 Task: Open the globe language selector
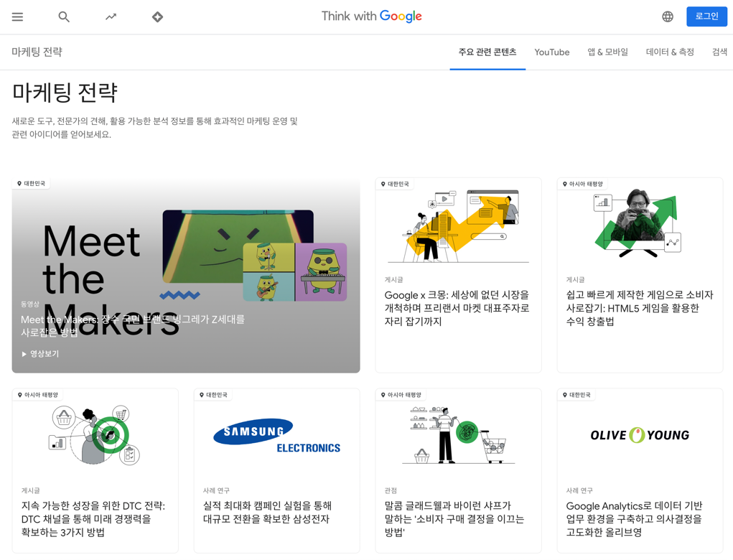tap(668, 17)
